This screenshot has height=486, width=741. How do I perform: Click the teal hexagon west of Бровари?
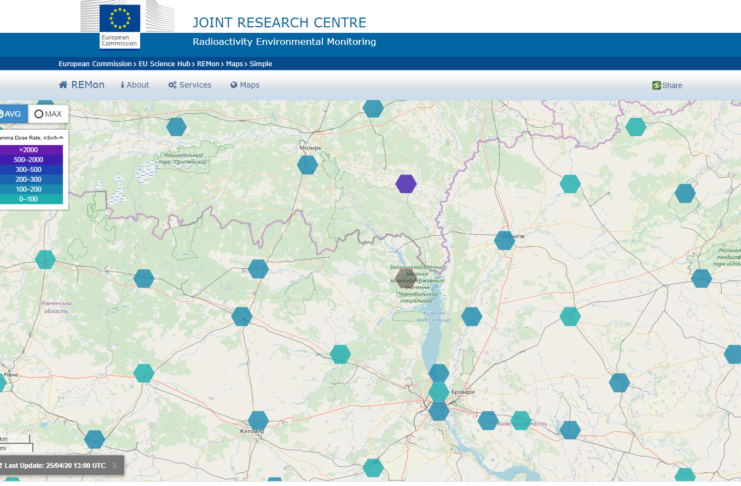click(x=439, y=392)
